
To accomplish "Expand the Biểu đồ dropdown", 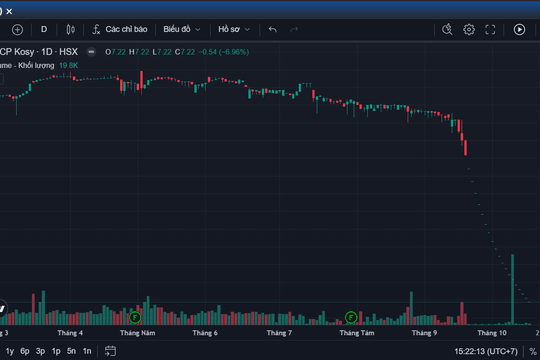I will (x=182, y=29).
